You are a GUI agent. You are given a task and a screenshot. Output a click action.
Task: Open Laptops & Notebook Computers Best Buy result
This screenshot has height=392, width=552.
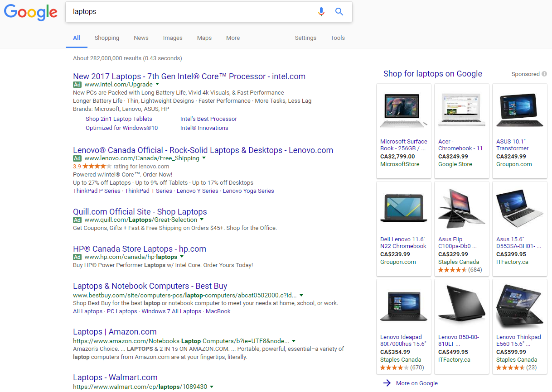[150, 286]
